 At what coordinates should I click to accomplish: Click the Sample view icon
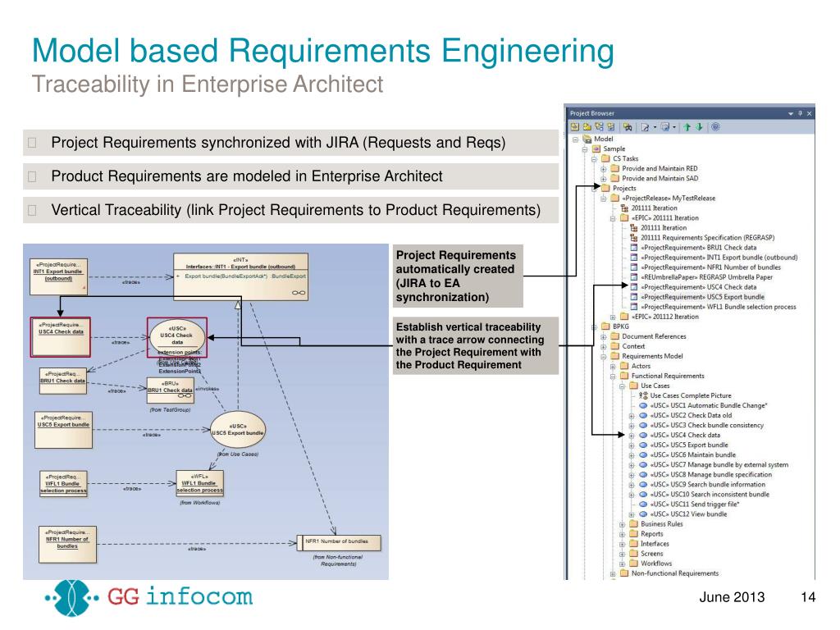(596, 148)
